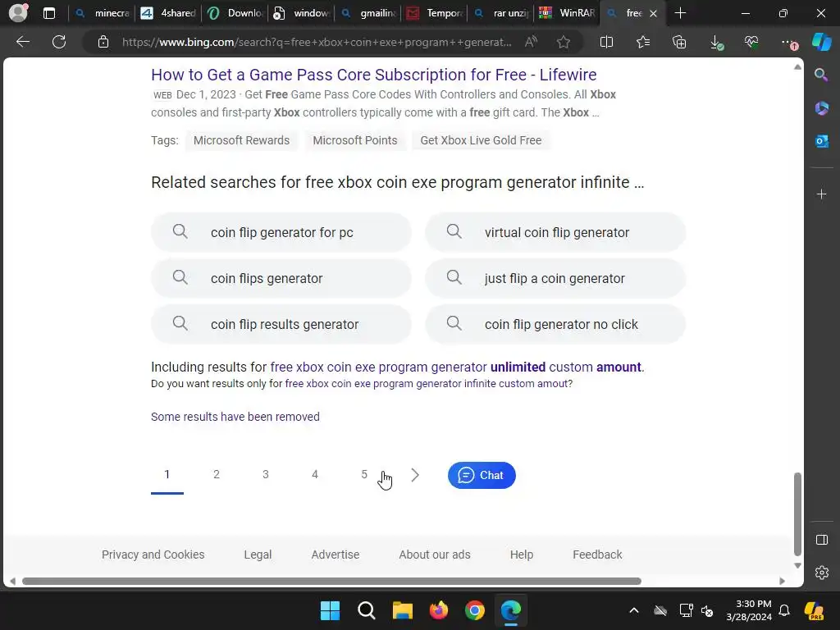Switch to the WinRAR tab
The image size is (840, 630).
[x=567, y=13]
